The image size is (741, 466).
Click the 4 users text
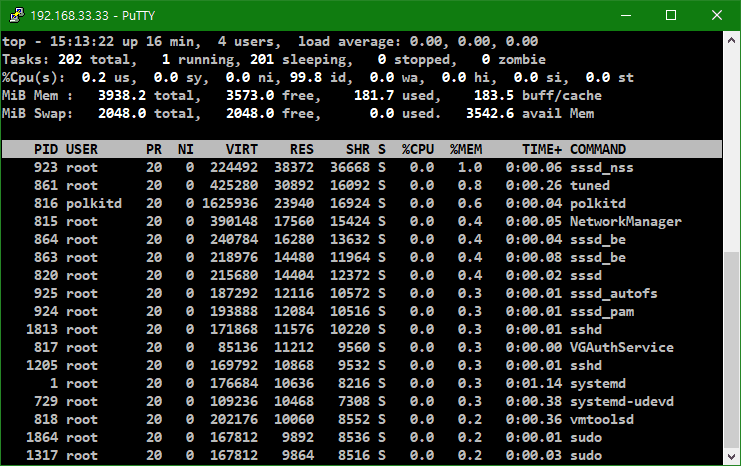tap(250, 42)
